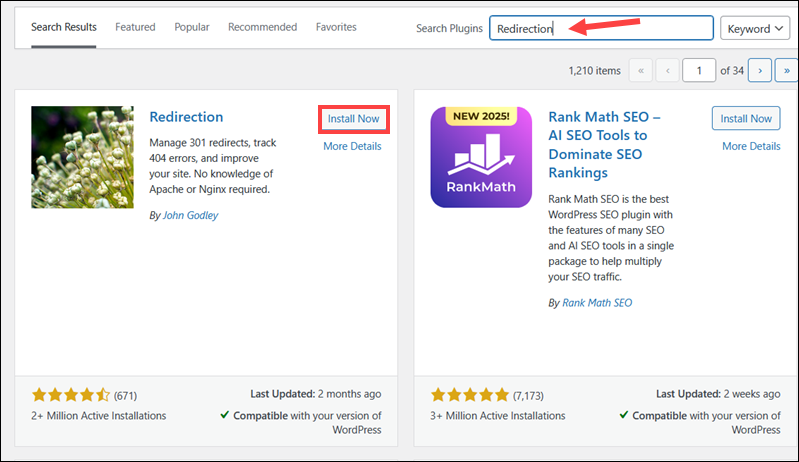The height and width of the screenshot is (462, 799).
Task: Go to previous page of results
Action: pos(668,70)
